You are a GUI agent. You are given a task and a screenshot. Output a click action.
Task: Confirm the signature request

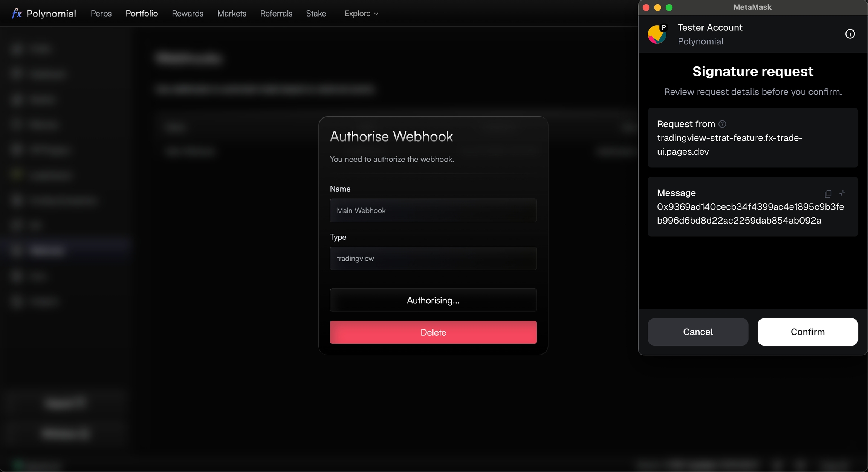point(807,332)
